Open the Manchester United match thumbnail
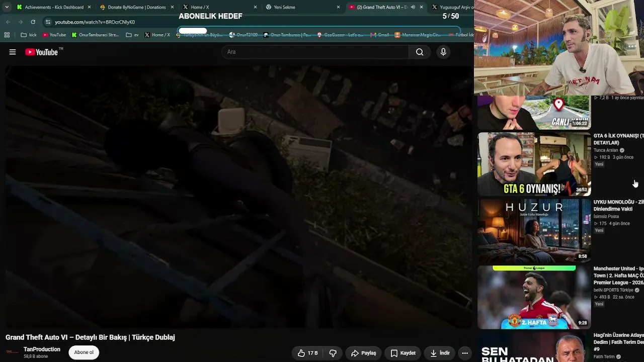Screen dimensions: 644x362 click(534, 297)
